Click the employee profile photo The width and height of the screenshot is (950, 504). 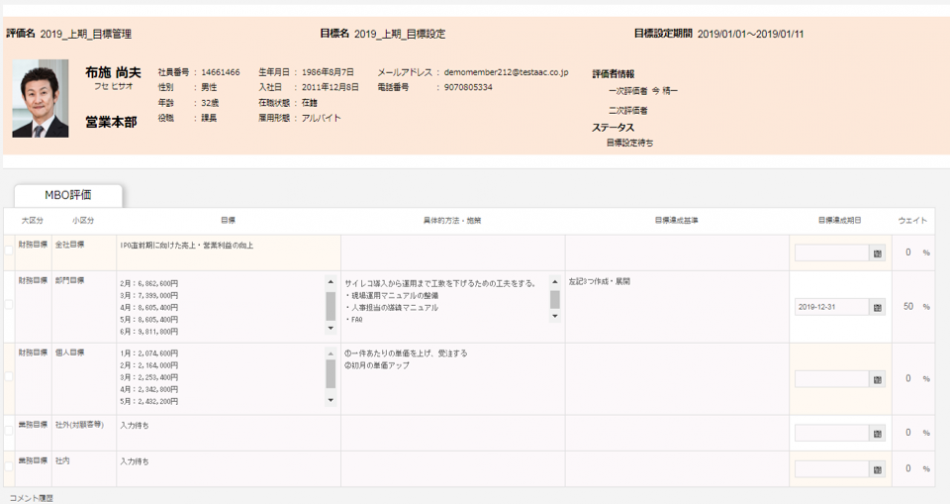(41, 98)
